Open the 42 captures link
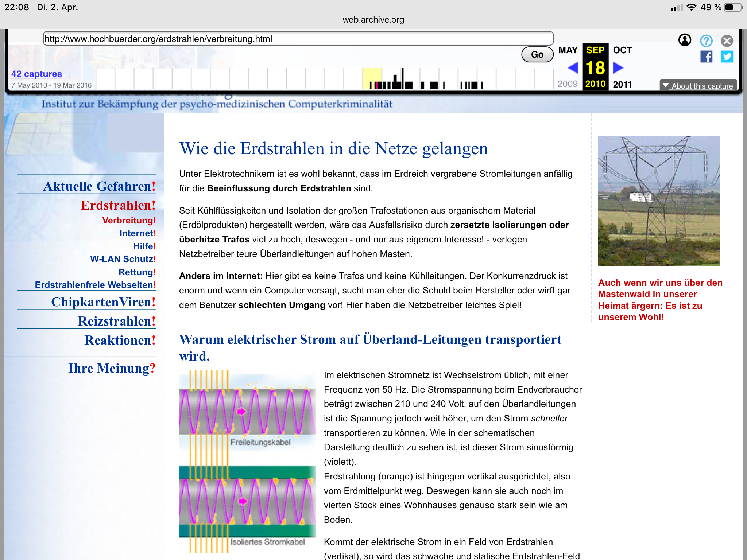Image resolution: width=747 pixels, height=560 pixels. click(x=36, y=74)
